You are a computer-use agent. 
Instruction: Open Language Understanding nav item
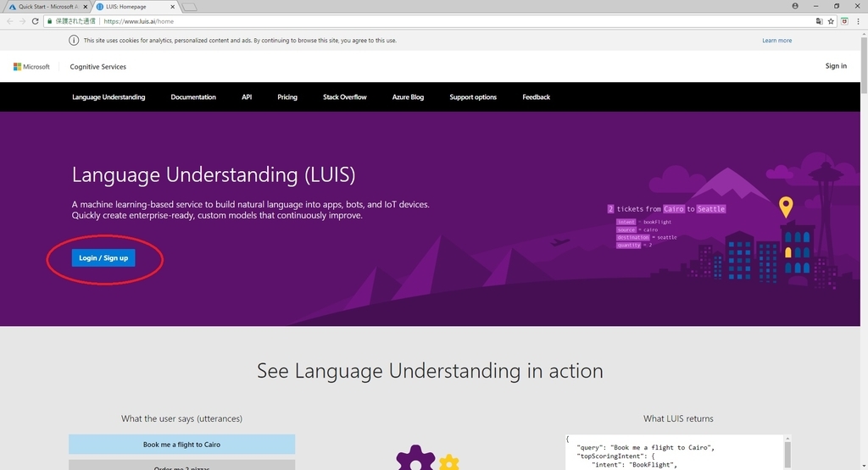(x=108, y=97)
